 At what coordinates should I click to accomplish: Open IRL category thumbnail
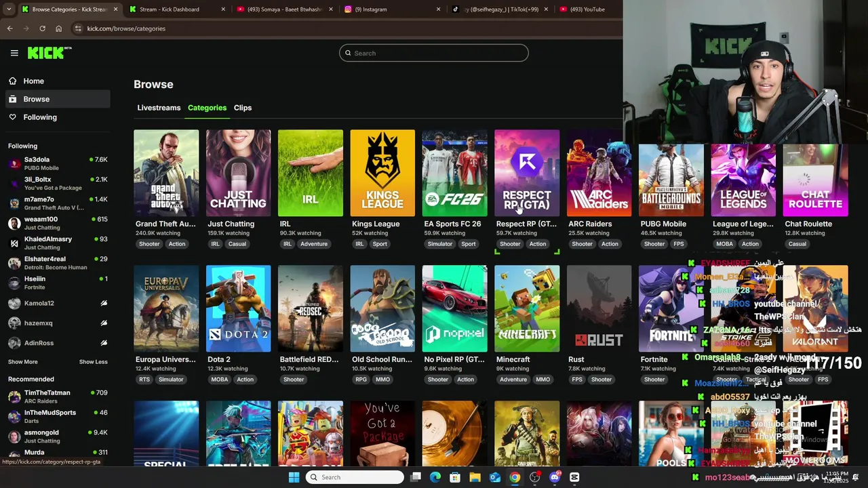click(310, 173)
